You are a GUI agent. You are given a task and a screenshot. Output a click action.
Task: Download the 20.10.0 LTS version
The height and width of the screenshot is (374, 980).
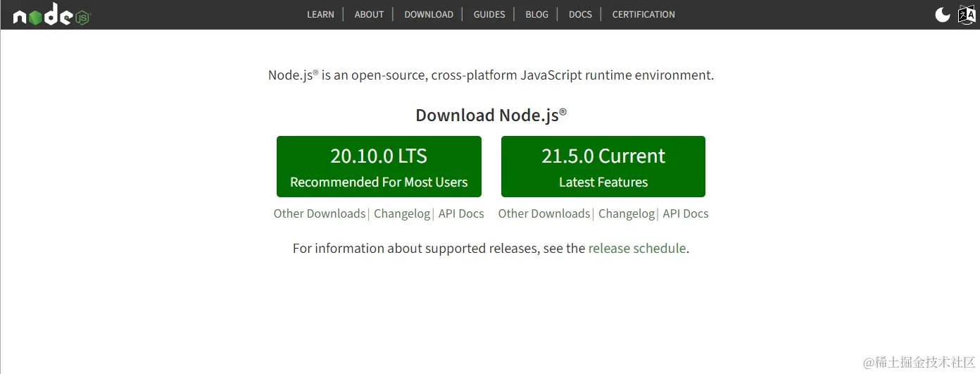(379, 166)
